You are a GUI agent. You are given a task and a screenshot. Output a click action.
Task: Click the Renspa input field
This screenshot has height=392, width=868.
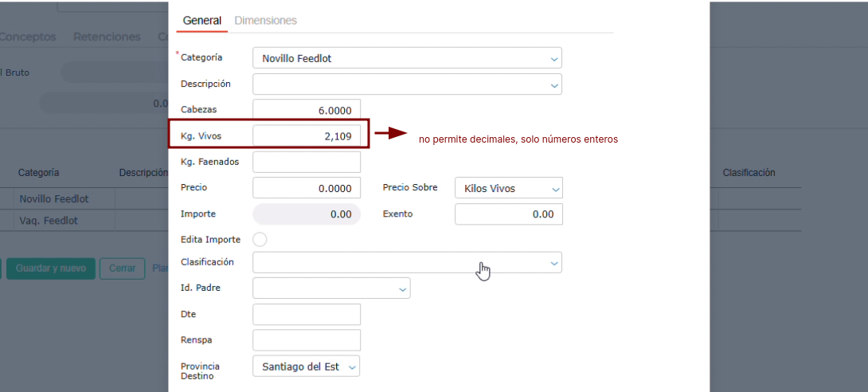click(x=306, y=340)
